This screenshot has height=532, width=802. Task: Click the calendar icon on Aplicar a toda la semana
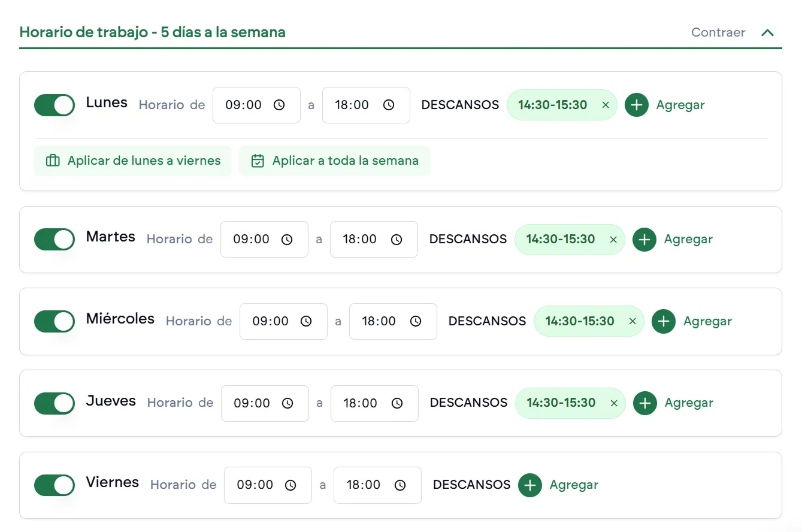(258, 161)
